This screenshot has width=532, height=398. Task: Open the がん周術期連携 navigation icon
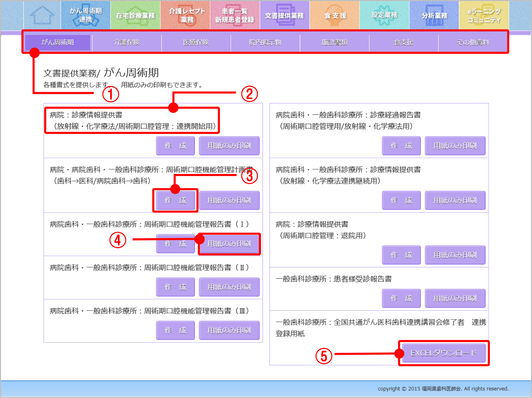[86, 15]
